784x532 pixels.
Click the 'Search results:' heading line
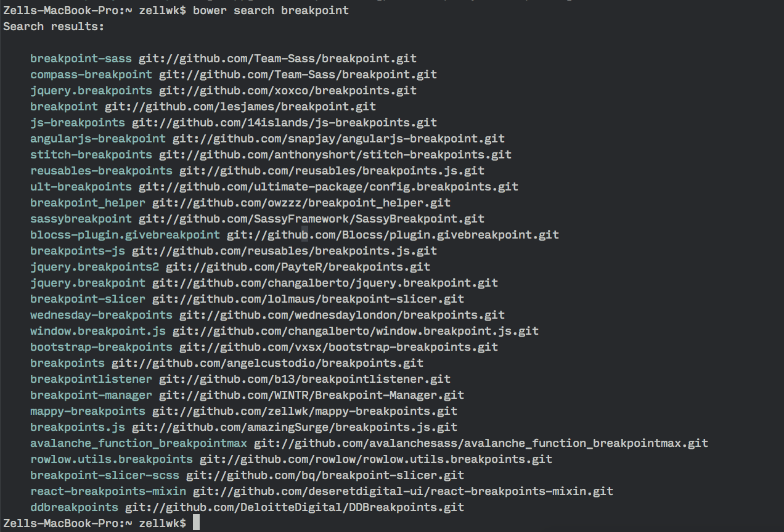pyautogui.click(x=54, y=27)
